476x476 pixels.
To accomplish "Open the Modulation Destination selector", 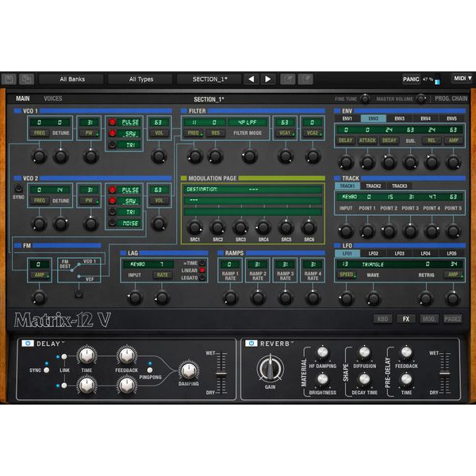I will [252, 190].
